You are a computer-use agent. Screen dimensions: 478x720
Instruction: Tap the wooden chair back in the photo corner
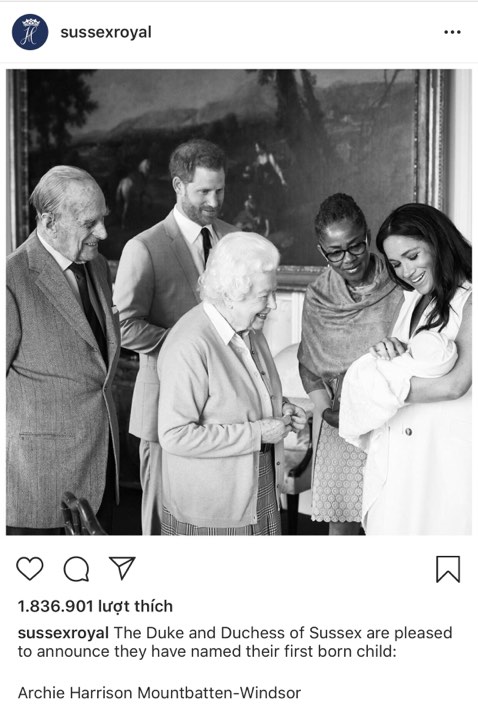pos(82,514)
